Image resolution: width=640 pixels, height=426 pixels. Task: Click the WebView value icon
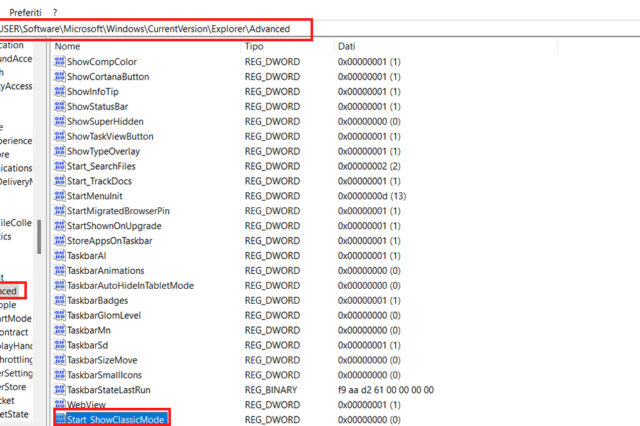click(60, 404)
